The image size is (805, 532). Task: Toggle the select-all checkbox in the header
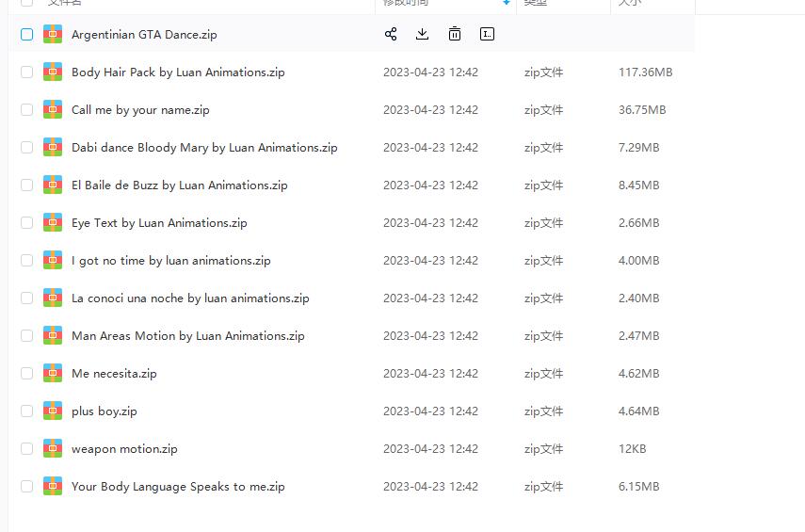click(x=26, y=3)
